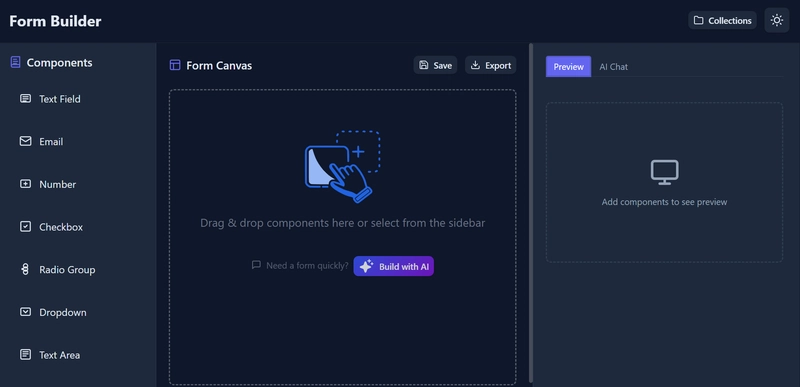
Task: Select the Email label in sidebar
Action: click(51, 142)
